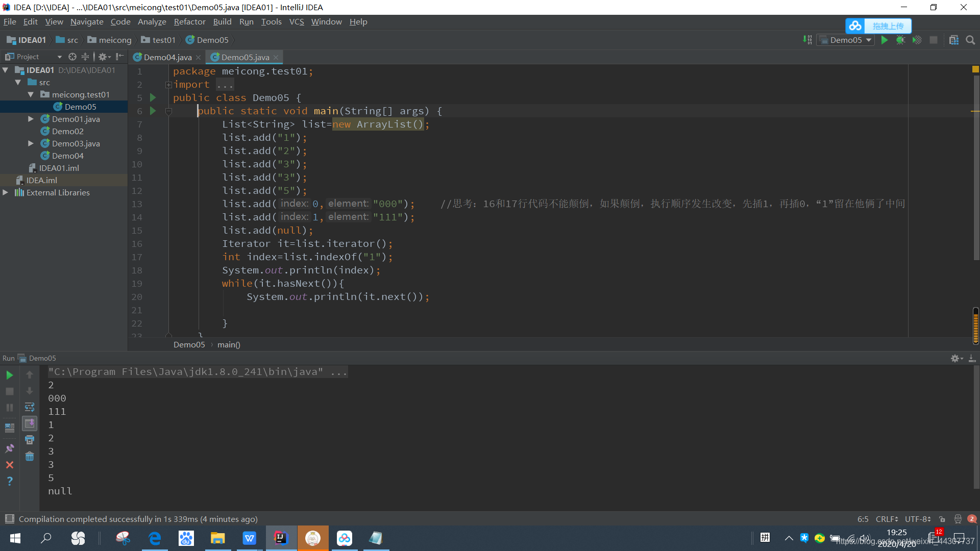Click the main() breadcrumb below editor
Image resolution: width=980 pixels, height=551 pixels.
pyautogui.click(x=229, y=345)
